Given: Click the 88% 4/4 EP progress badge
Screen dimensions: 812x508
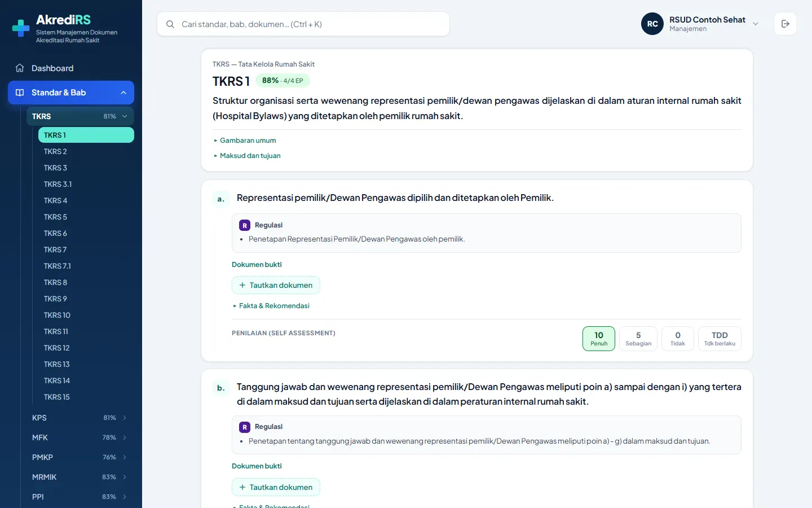Looking at the screenshot, I should pyautogui.click(x=283, y=81).
